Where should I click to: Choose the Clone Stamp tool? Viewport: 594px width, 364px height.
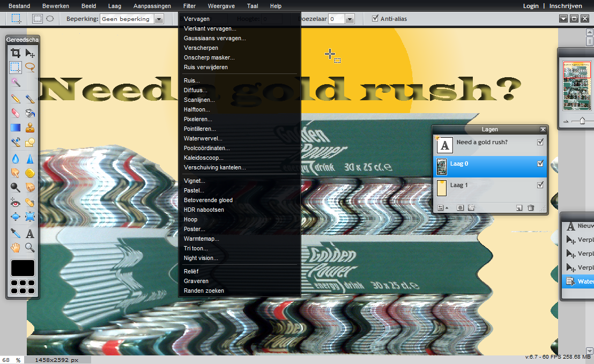click(30, 128)
